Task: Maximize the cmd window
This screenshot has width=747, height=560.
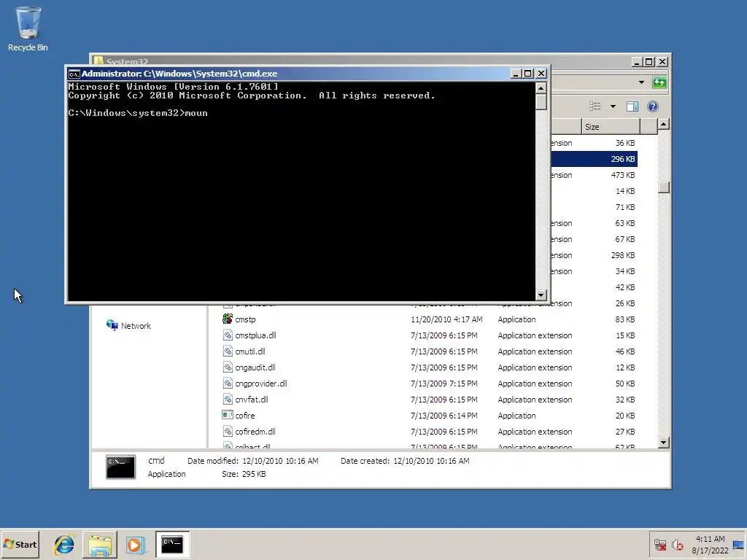Action: [528, 74]
